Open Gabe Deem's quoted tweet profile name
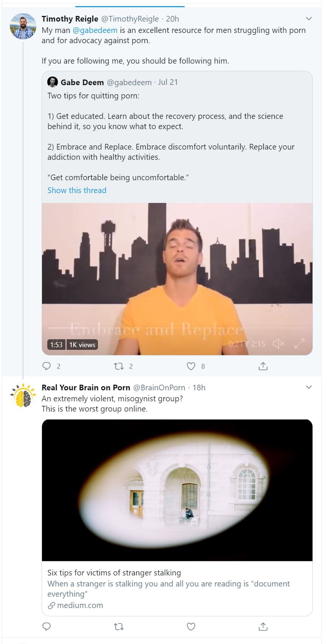This screenshot has height=644, width=328. coord(82,82)
